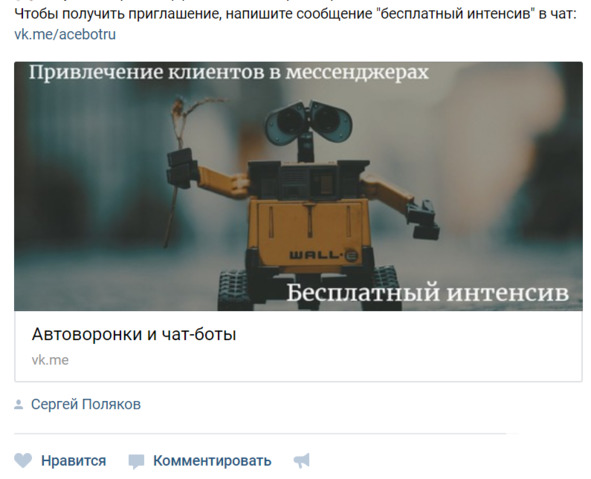
Task: Click the Привлечение клиентов в мессенджерах caption
Action: click(x=229, y=72)
